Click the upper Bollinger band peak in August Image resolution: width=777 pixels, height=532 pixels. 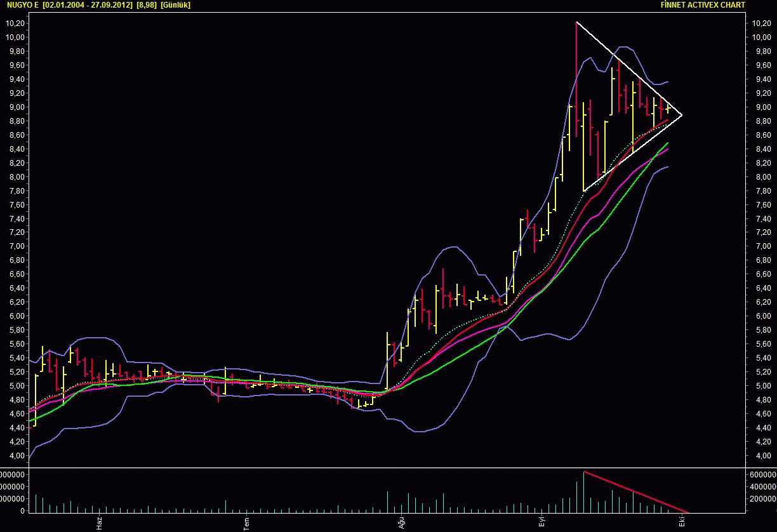[x=452, y=247]
